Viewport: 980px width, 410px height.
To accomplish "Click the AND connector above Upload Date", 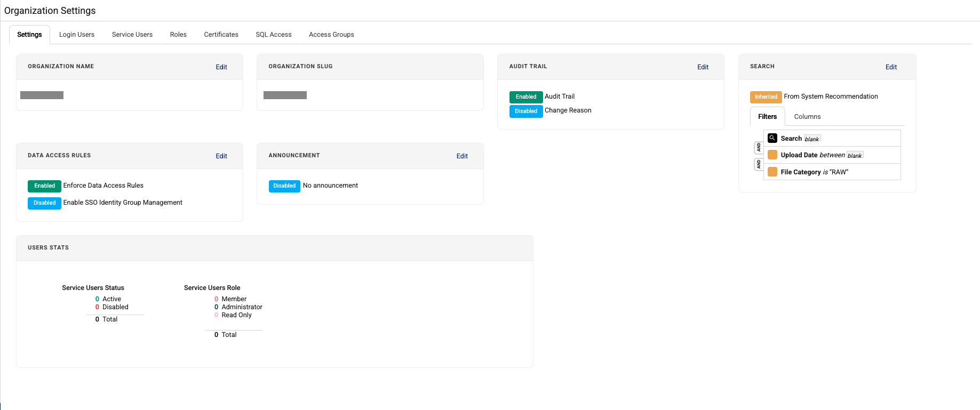I will pos(759,147).
